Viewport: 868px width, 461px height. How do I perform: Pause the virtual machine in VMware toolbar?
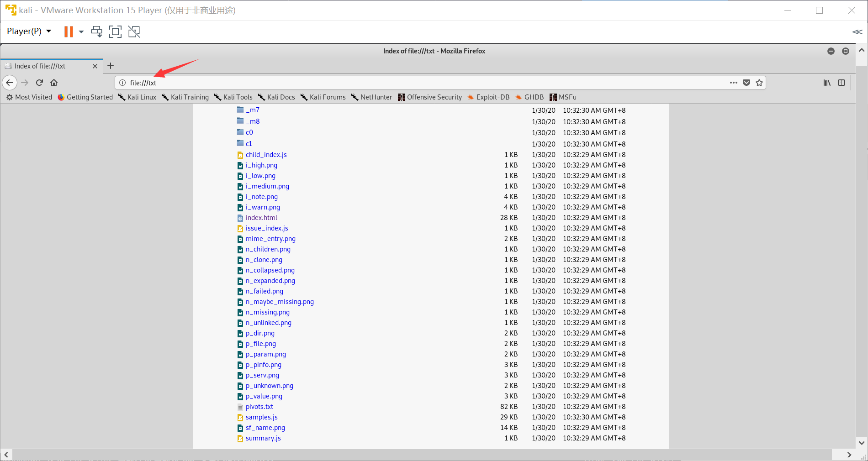click(x=69, y=31)
